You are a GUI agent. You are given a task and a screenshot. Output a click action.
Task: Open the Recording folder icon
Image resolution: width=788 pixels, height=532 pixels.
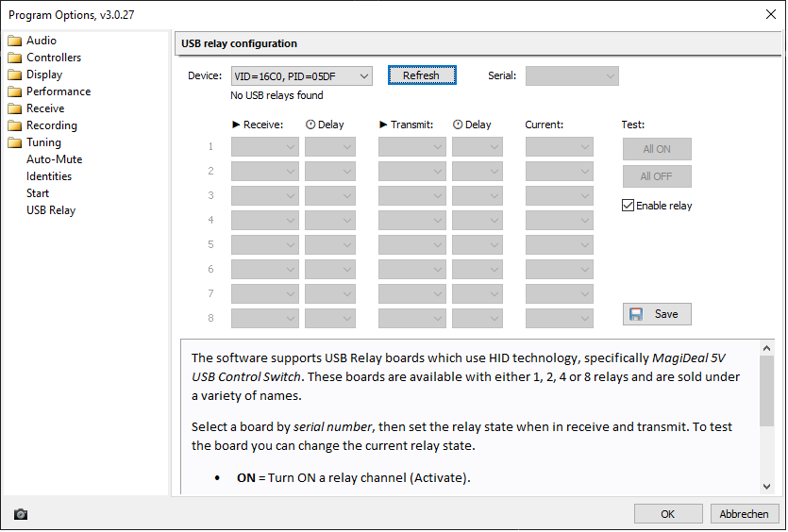[x=14, y=125]
